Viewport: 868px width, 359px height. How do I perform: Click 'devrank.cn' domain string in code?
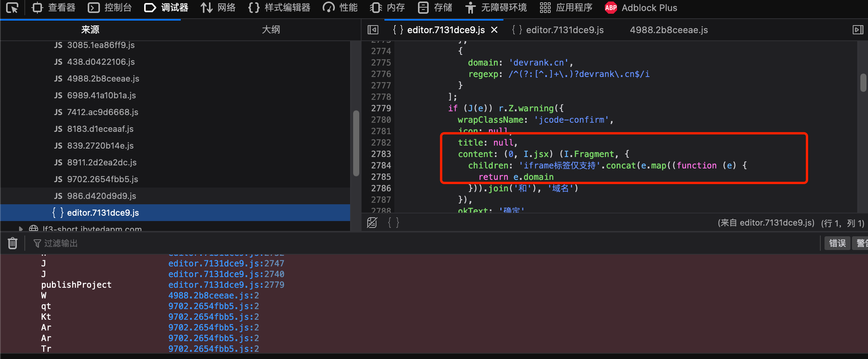[538, 63]
